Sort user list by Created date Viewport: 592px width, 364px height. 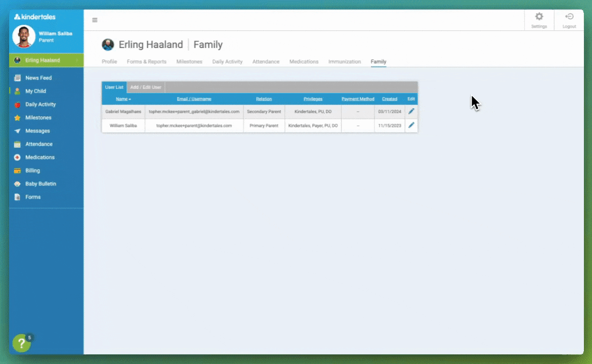click(390, 99)
